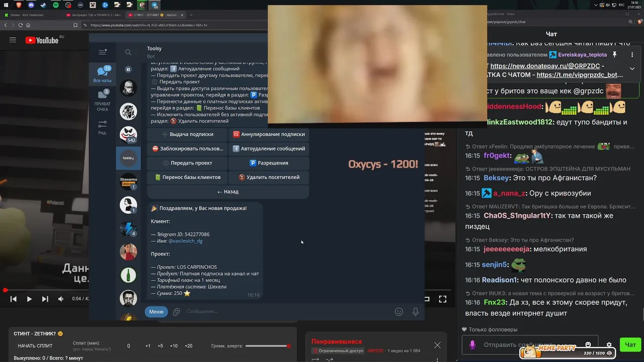Open the woman in red avatar chat
Screen dimensions: 644x362
[128, 252]
